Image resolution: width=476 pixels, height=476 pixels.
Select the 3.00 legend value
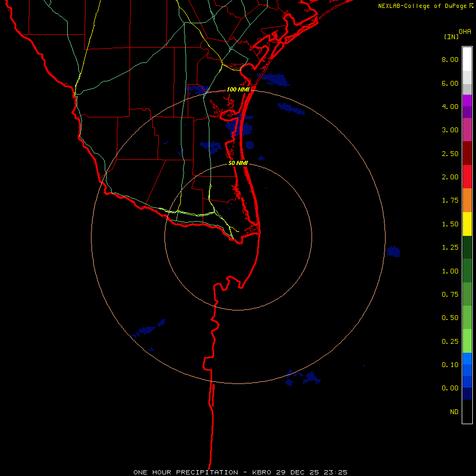450,130
